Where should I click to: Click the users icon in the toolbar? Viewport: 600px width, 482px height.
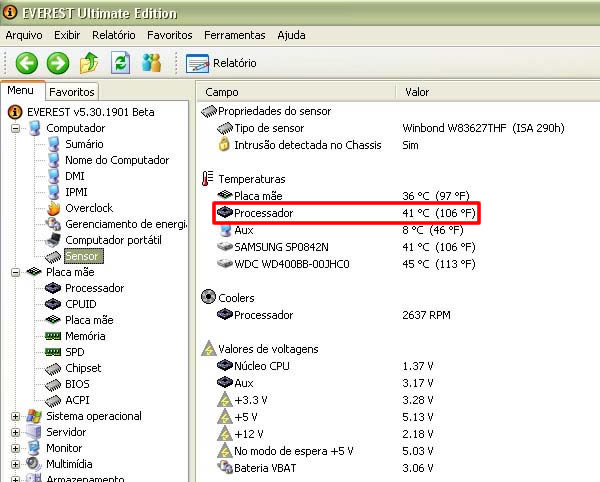[x=152, y=63]
